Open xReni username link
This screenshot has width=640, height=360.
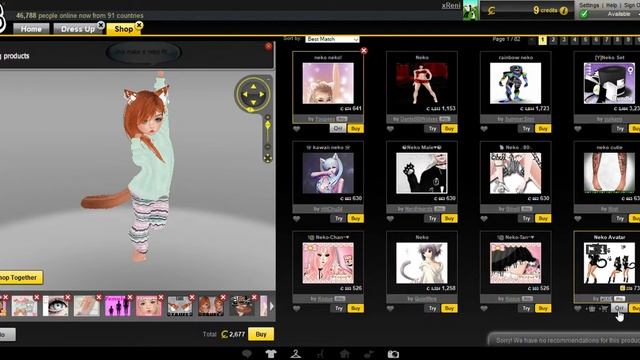tap(451, 5)
